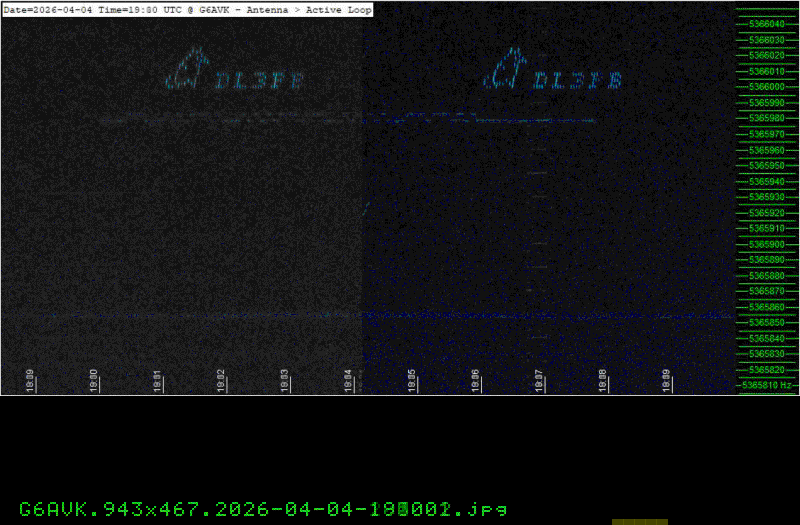
Task: Select the 5365810 Hz frequency label
Action: click(x=768, y=385)
